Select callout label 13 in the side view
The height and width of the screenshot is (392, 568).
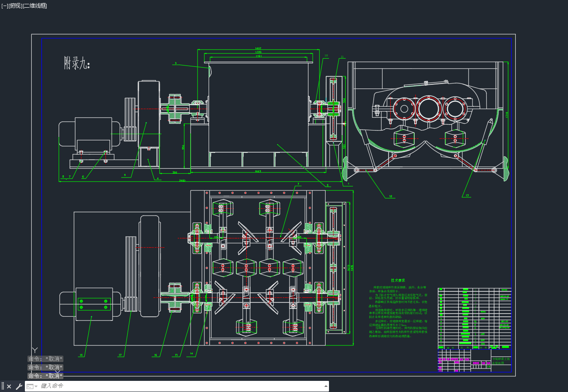click(467, 196)
